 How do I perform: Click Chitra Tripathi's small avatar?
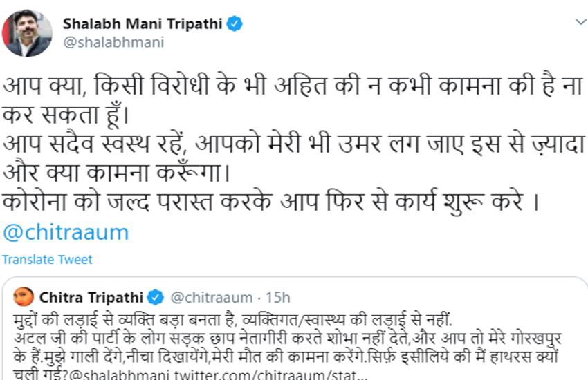24,297
